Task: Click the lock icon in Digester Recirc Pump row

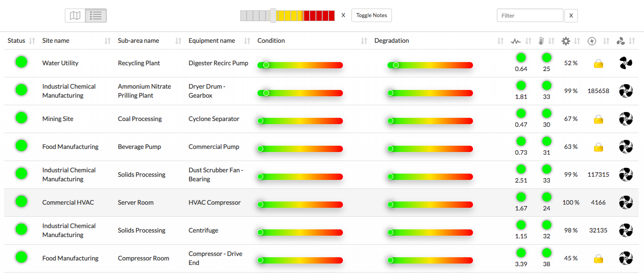Action: pyautogui.click(x=598, y=63)
